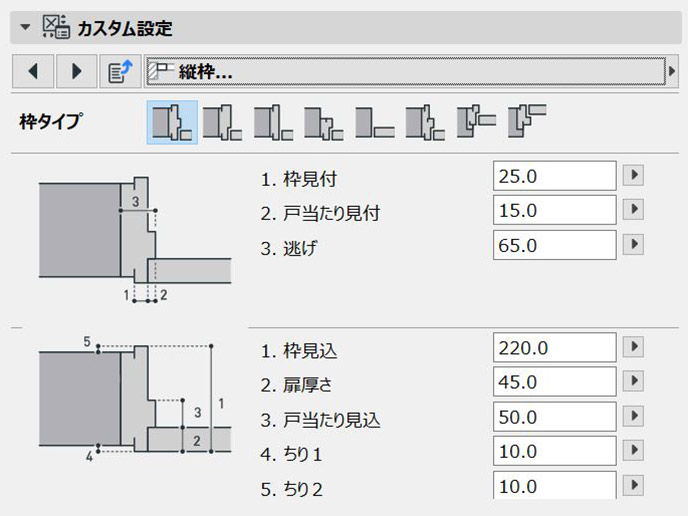The image size is (688, 516).
Task: Open arrow menu beside 逃げ field
Action: [x=634, y=244]
